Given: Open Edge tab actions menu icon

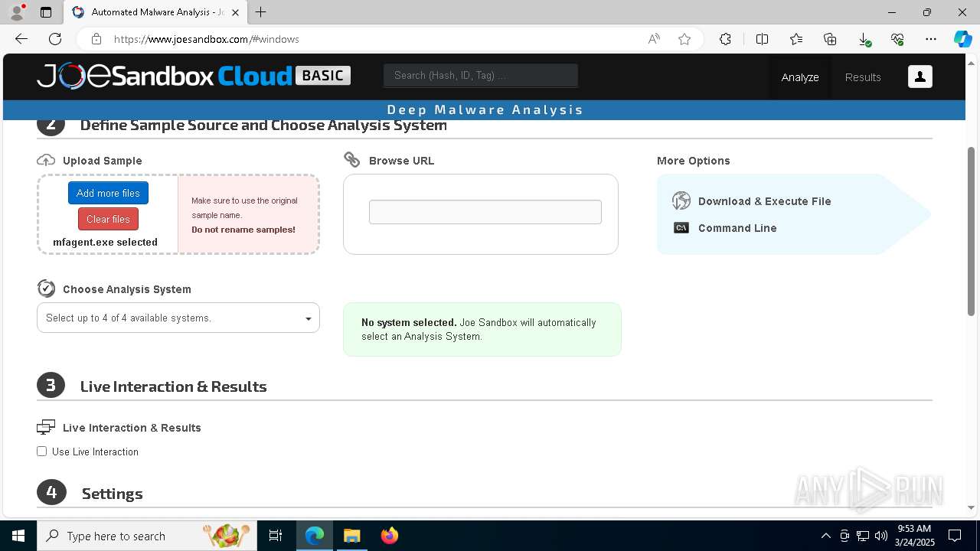Looking at the screenshot, I should pyautogui.click(x=46, y=12).
